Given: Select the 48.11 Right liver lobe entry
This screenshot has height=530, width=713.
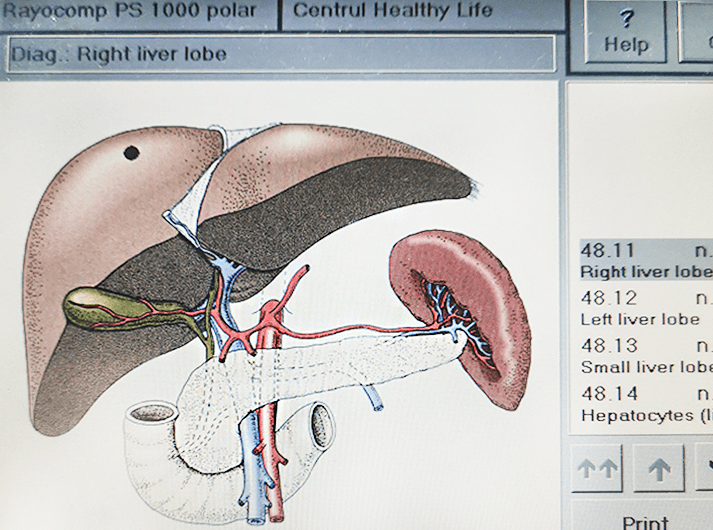Looking at the screenshot, I should coord(646,260).
